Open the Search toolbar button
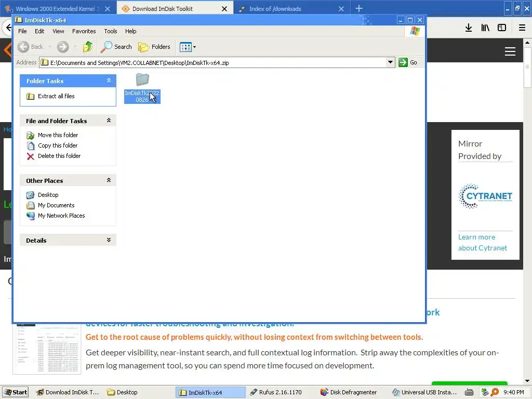 (116, 47)
